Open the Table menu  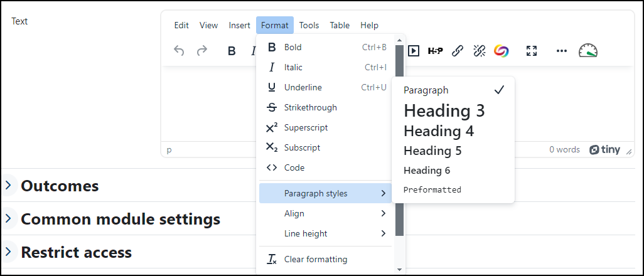(x=340, y=26)
